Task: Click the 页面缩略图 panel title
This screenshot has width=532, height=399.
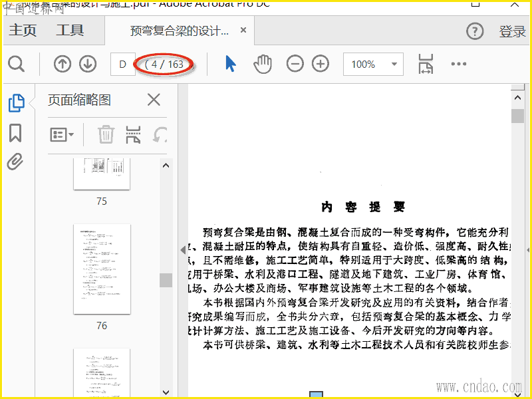Action: (79, 100)
